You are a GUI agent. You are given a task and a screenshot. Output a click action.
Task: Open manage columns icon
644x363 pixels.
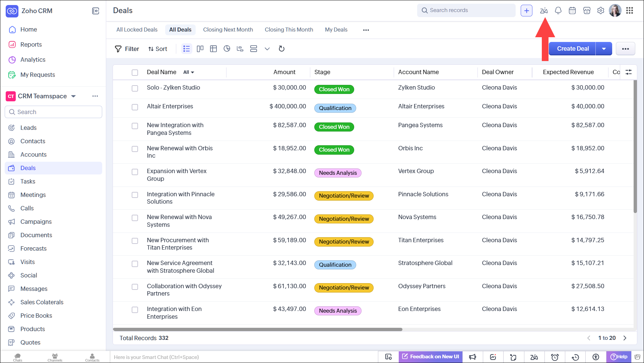point(629,72)
